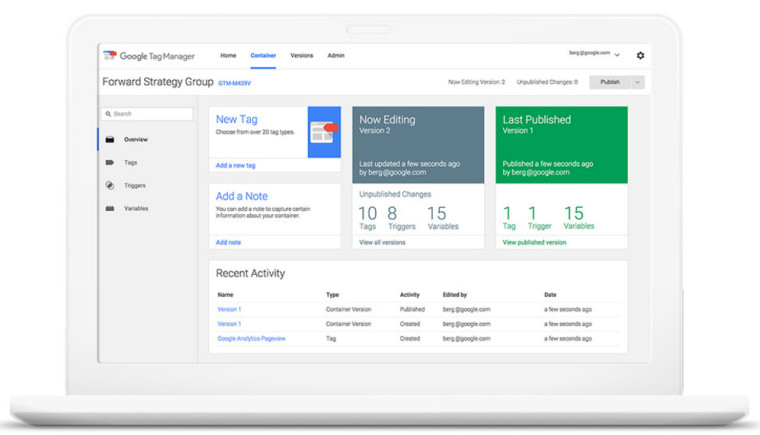Click the search magnifier icon

pos(108,114)
